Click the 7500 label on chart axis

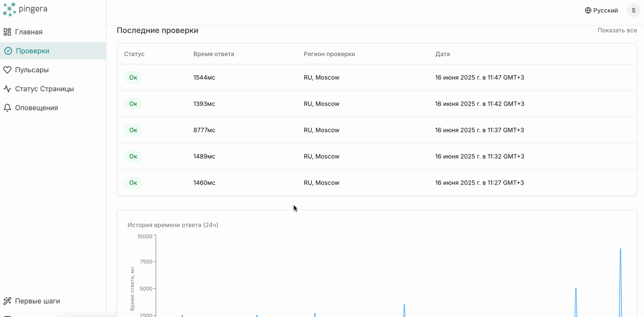click(146, 262)
